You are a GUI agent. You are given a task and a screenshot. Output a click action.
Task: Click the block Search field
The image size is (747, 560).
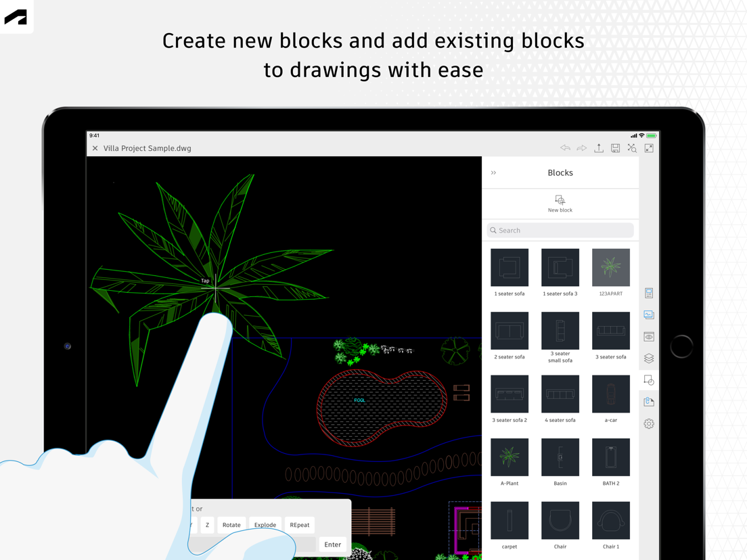coord(560,230)
